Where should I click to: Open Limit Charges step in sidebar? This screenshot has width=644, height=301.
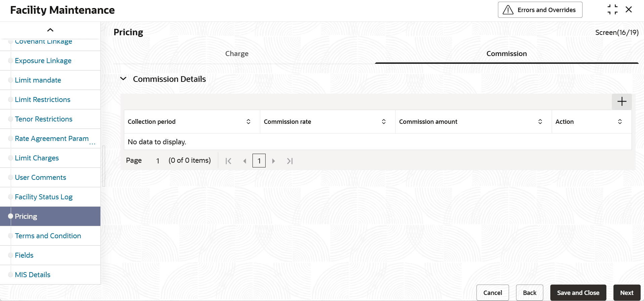coord(37,158)
